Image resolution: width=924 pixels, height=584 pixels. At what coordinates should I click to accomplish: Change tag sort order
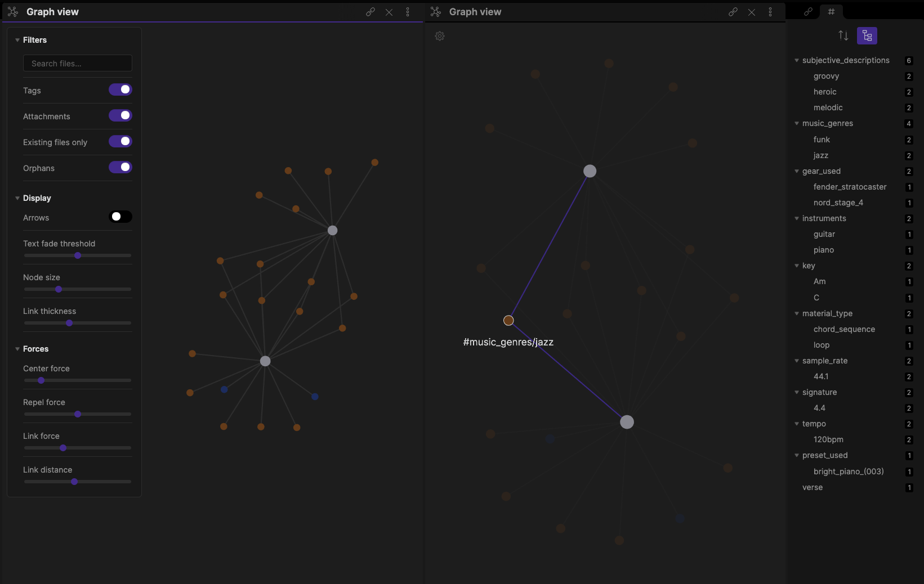(x=843, y=35)
